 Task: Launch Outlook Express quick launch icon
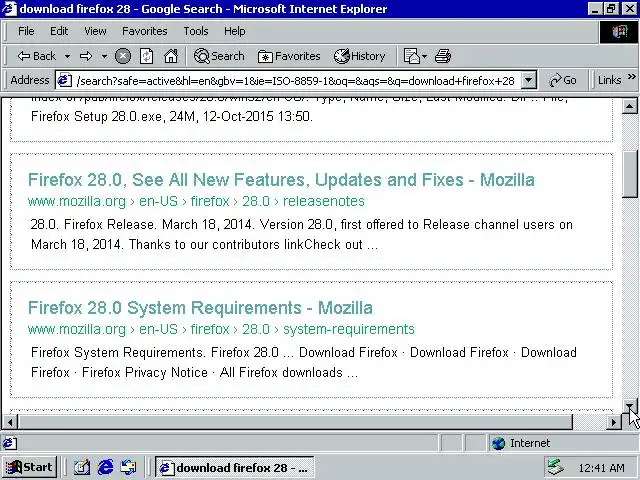[x=129, y=467]
